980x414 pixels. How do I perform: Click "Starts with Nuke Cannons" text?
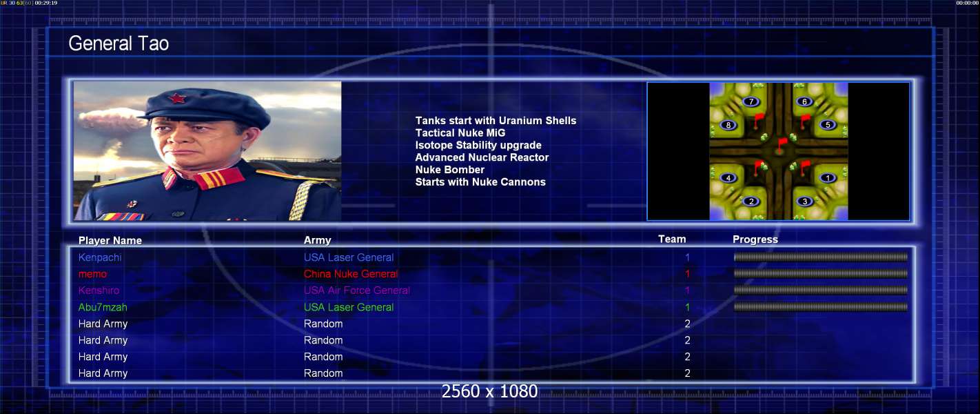[x=480, y=182]
